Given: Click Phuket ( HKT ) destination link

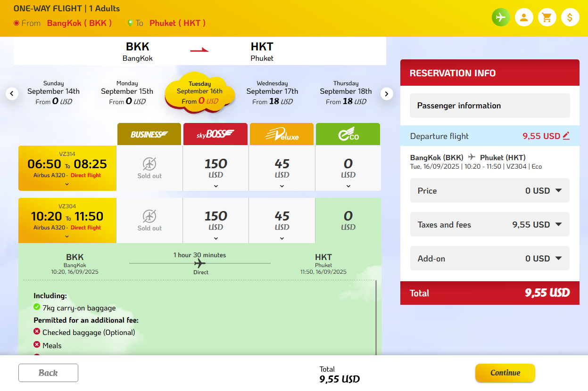Looking at the screenshot, I should coord(177,23).
